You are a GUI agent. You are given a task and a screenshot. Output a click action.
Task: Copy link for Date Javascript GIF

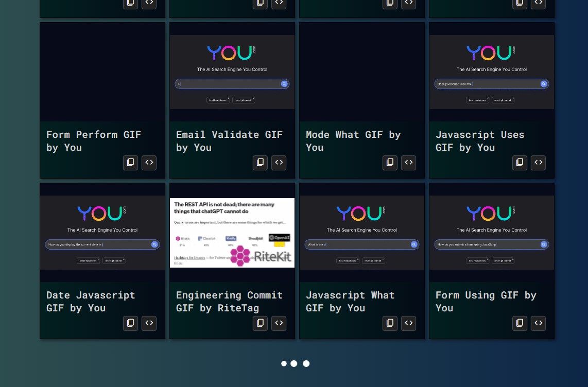pyautogui.click(x=130, y=323)
